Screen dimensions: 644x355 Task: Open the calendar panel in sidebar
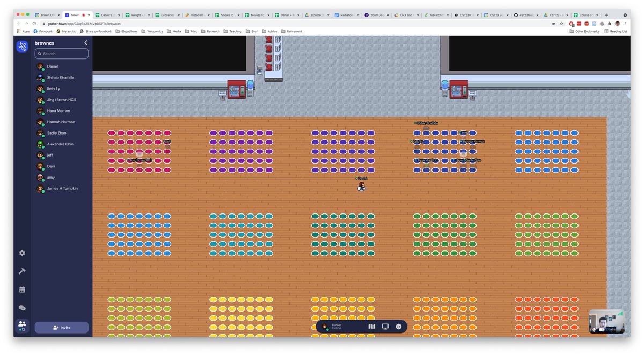tap(22, 290)
